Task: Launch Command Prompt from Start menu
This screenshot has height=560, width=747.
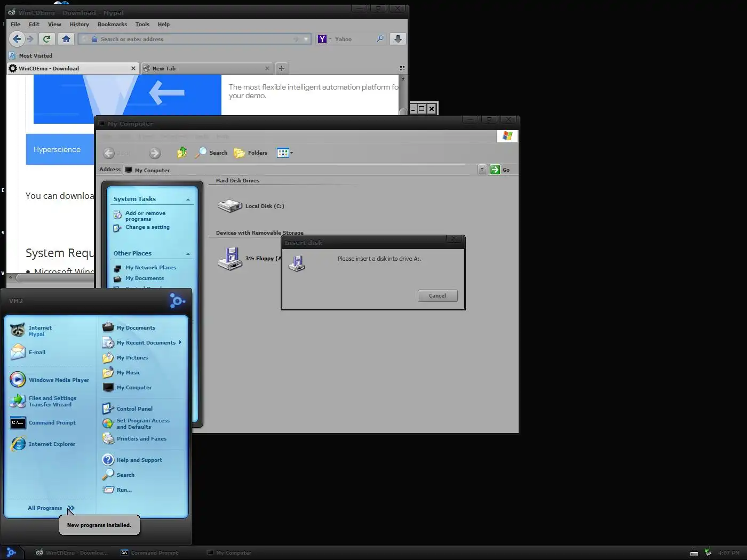Action: click(x=49, y=422)
